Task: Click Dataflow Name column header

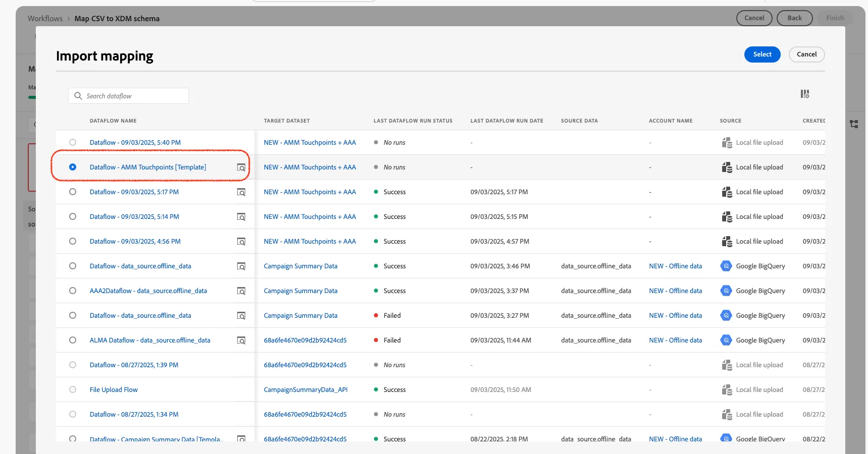Action: click(x=113, y=121)
